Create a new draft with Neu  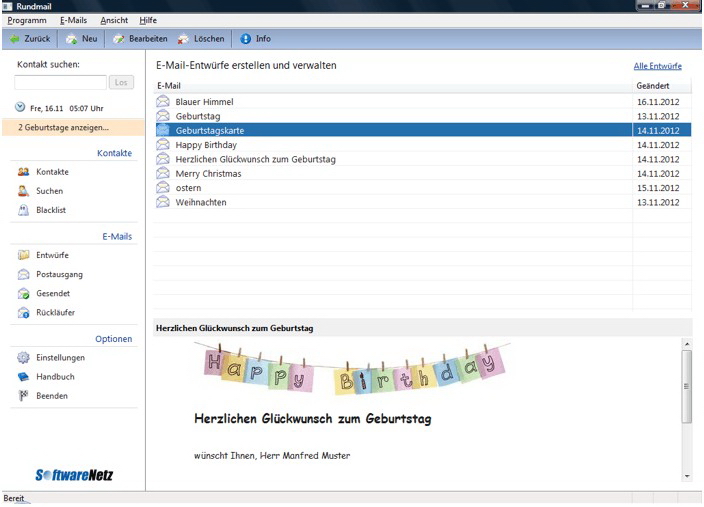point(72,39)
